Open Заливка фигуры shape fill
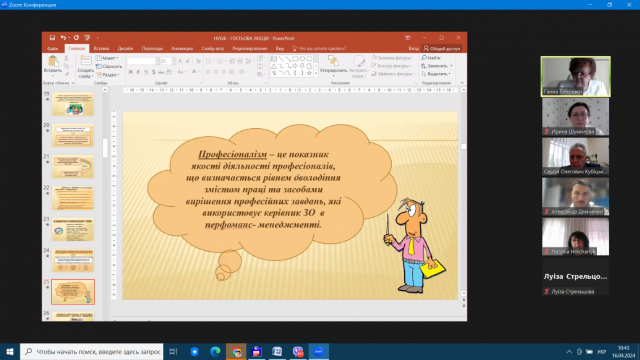This screenshot has width=640, height=360. click(x=393, y=58)
